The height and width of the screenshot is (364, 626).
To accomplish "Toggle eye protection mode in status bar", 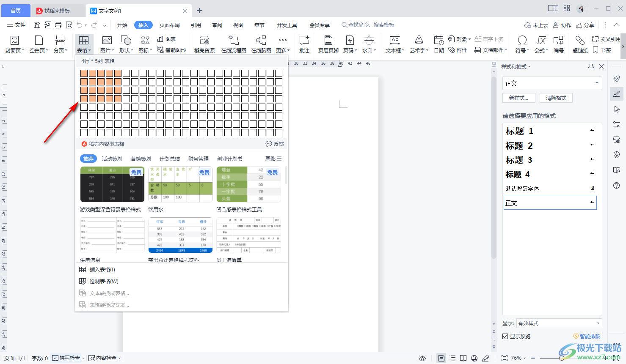I will (x=422, y=358).
